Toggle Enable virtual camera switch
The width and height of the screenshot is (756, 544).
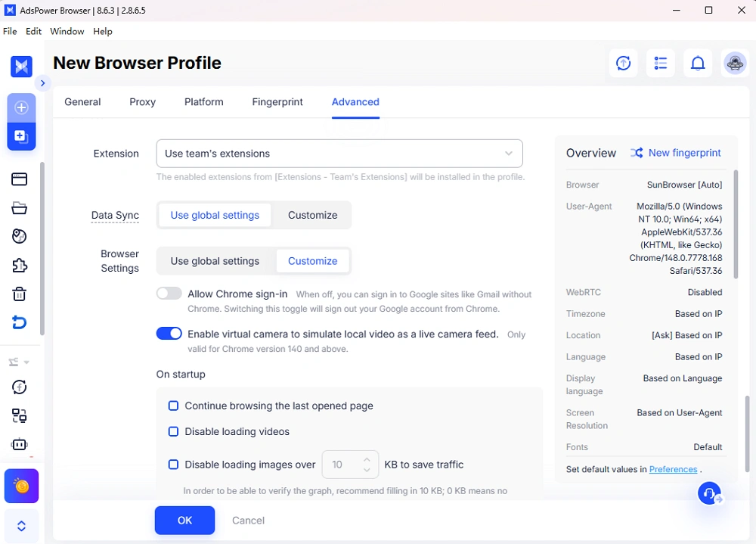pos(169,334)
